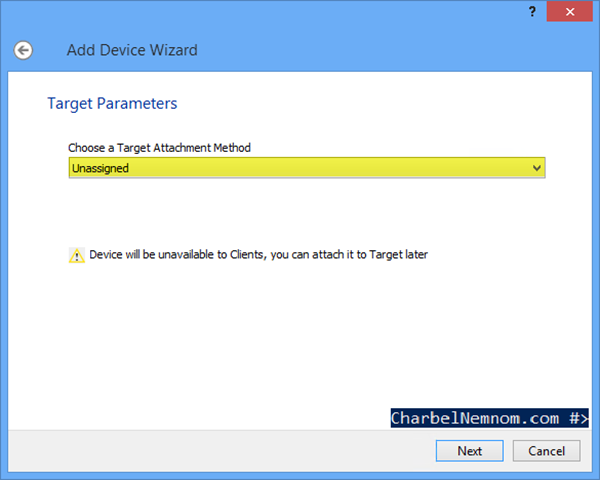The width and height of the screenshot is (600, 480).
Task: Click the dropdown chevron next to Unassigned
Action: [x=536, y=168]
